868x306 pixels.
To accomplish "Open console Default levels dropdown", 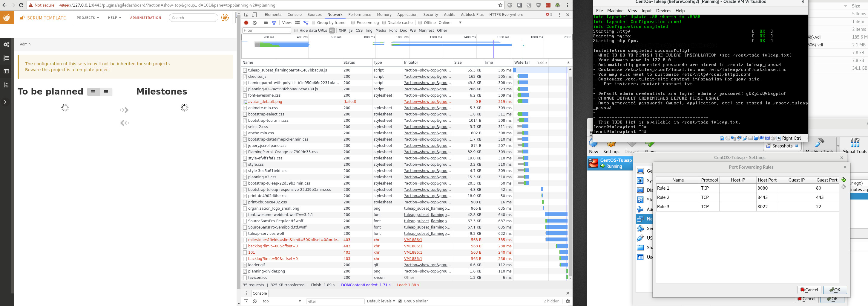I will pos(381,301).
